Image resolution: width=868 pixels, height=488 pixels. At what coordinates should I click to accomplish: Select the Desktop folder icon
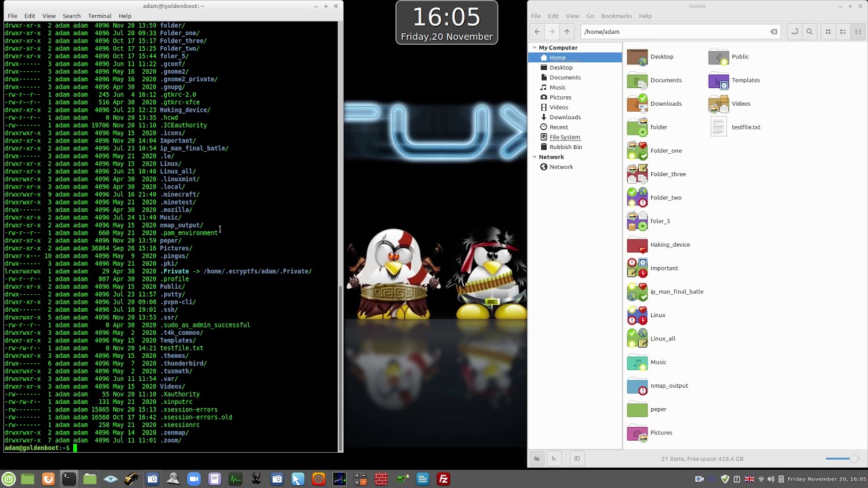pos(637,57)
